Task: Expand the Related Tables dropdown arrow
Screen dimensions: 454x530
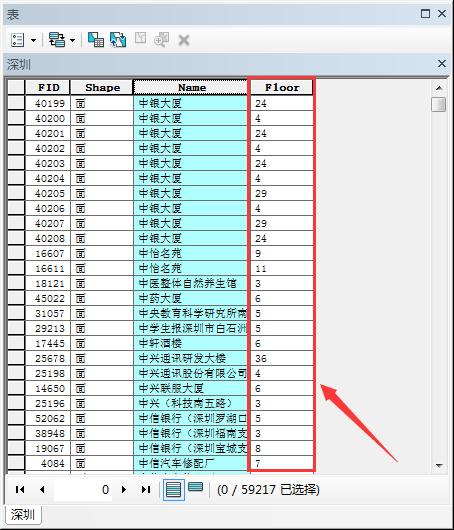Action: pyautogui.click(x=72, y=40)
